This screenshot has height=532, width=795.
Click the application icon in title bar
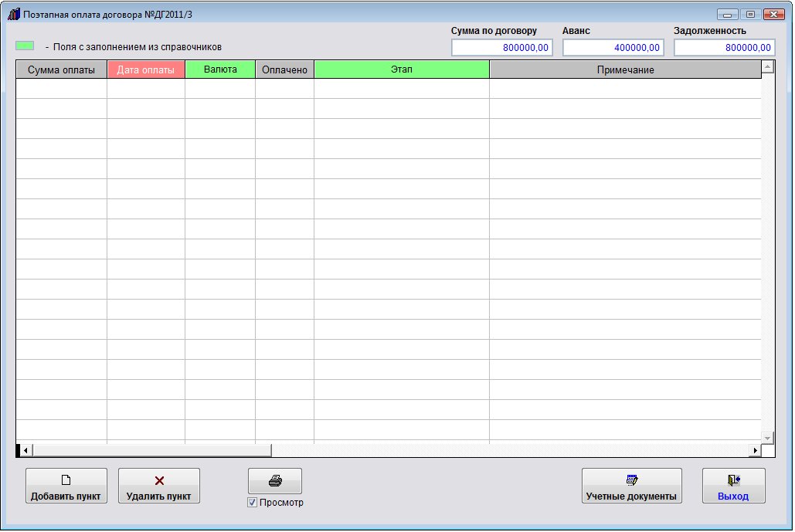(x=14, y=14)
